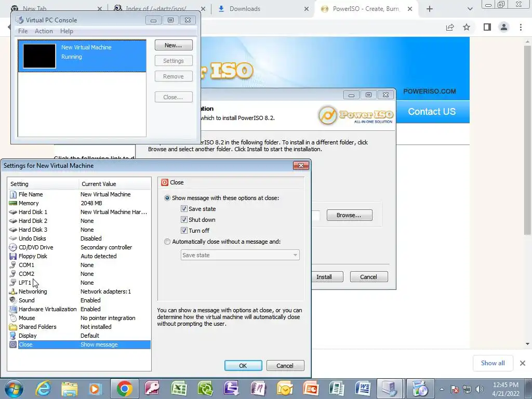This screenshot has width=532, height=399.
Task: Click the Undo Disks icon
Action: [13, 238]
